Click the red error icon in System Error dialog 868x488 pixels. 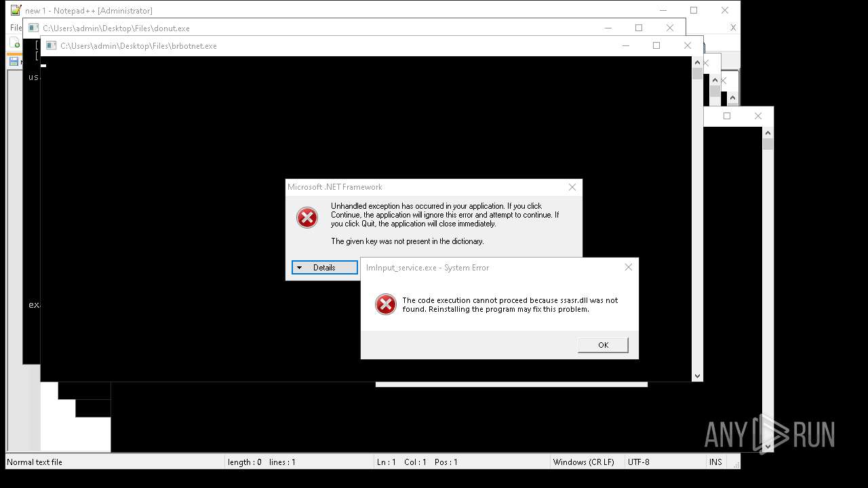386,304
